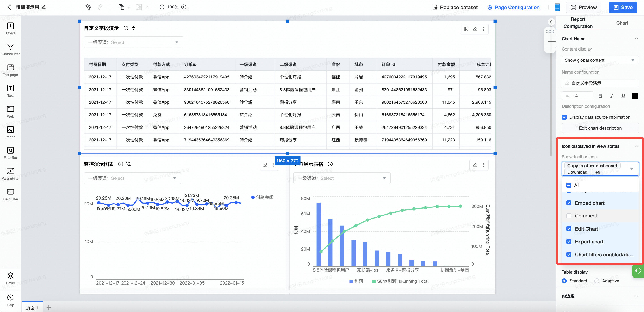Screen dimensions: 644x312
Task: Collapse Icon displayed in View status section
Action: pyautogui.click(x=636, y=146)
